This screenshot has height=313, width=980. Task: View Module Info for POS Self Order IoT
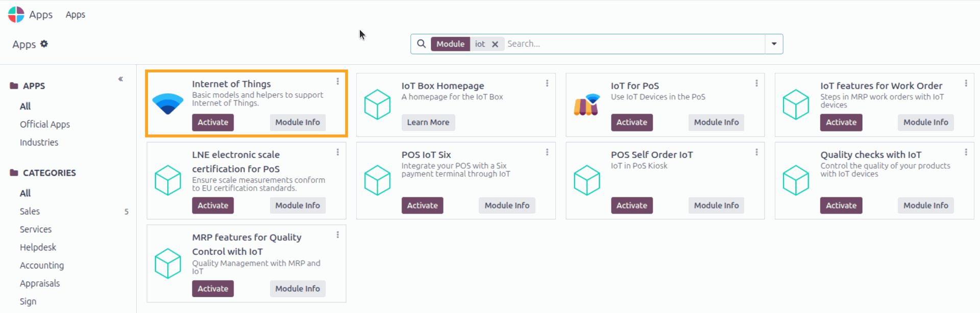pos(716,205)
